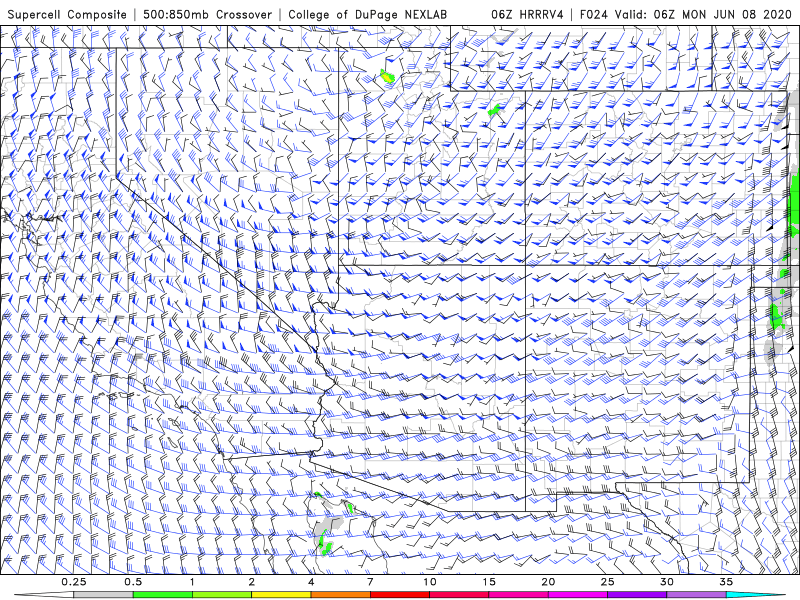The image size is (800, 600).
Task: Click the yellow 2–4 colorbar segment
Action: [281, 595]
